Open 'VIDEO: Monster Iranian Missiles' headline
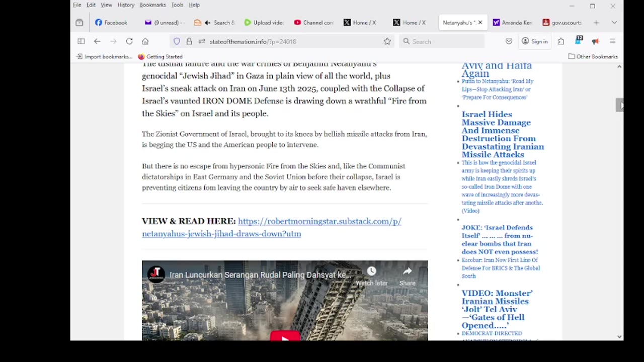 (x=497, y=309)
